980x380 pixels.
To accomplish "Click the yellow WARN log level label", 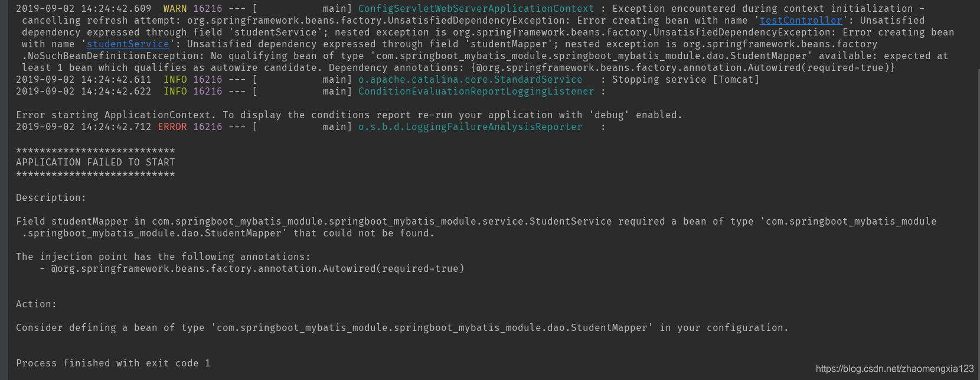I will click(175, 9).
